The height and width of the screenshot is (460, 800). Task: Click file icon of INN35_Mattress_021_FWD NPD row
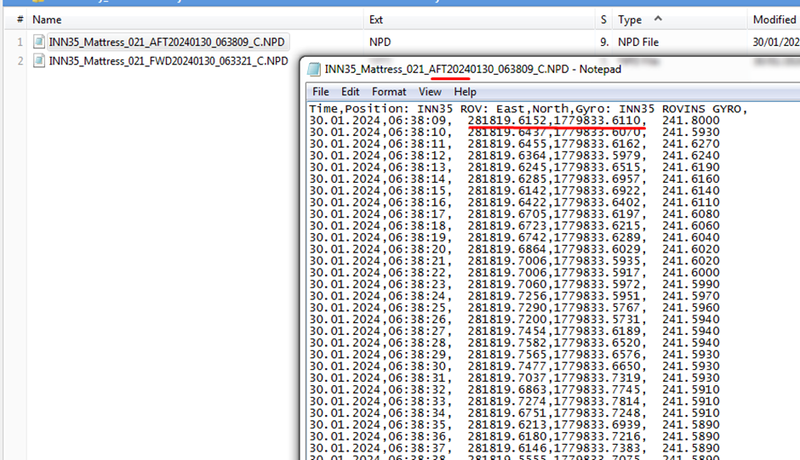click(39, 61)
